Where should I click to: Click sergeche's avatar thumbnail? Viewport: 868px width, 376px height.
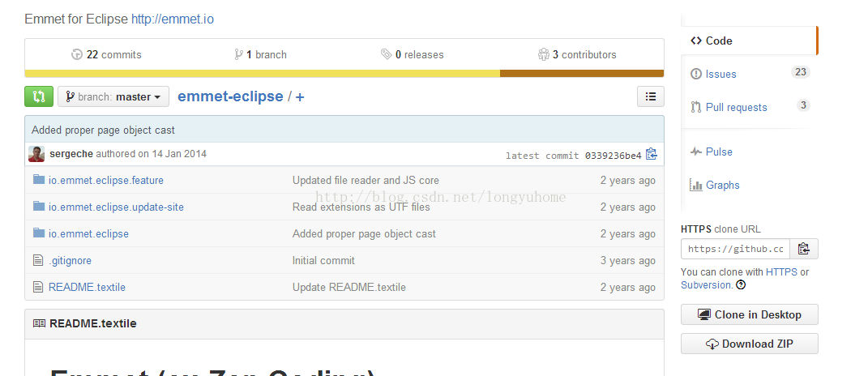coord(36,154)
